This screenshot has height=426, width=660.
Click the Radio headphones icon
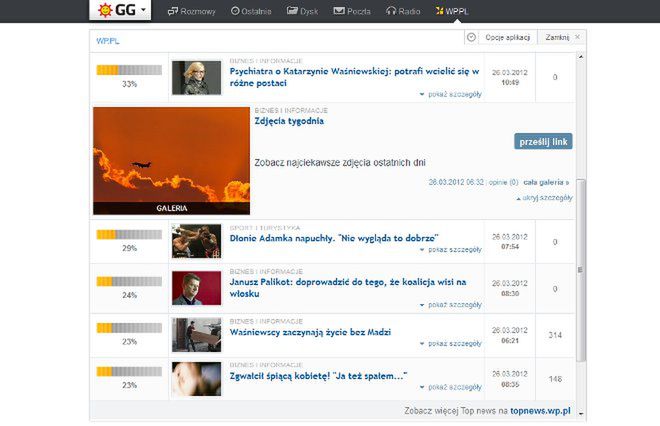pos(391,11)
